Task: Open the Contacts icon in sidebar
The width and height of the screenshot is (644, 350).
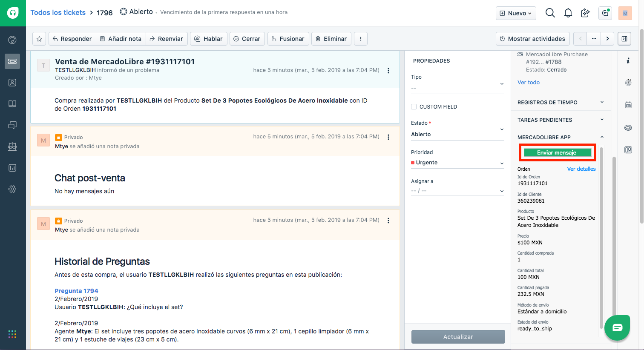Action: 12,83
